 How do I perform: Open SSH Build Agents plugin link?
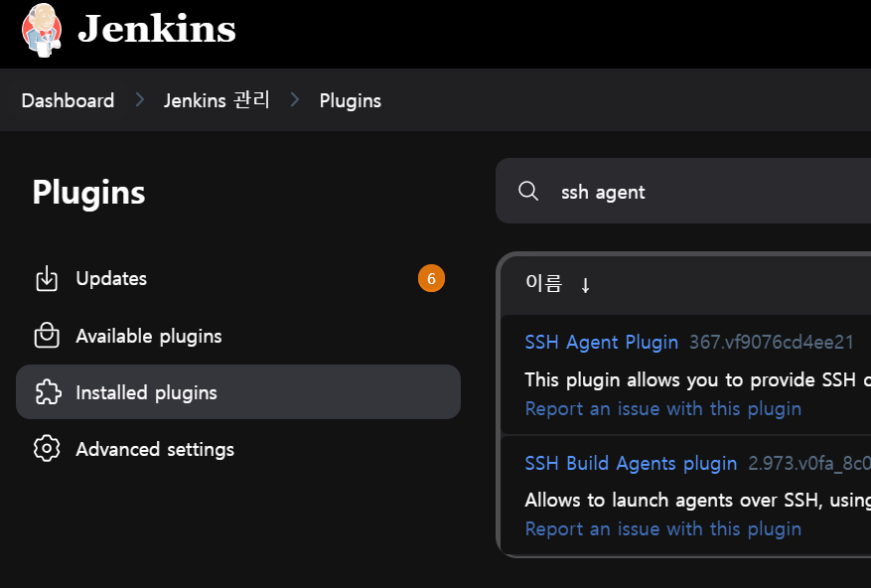(631, 463)
